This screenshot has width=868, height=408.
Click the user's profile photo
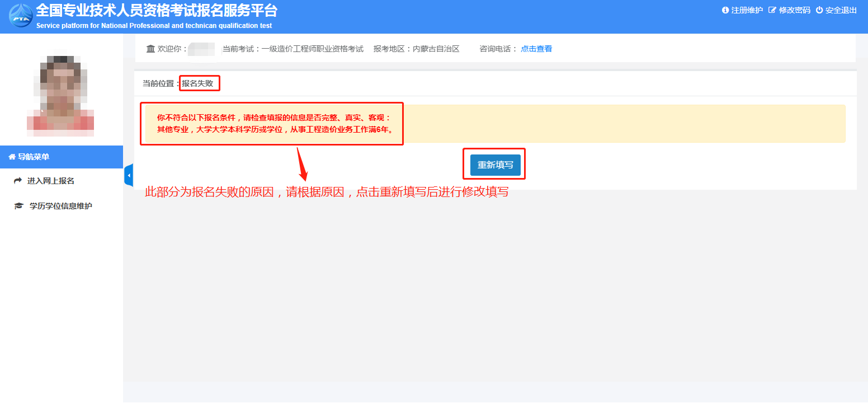click(x=60, y=93)
